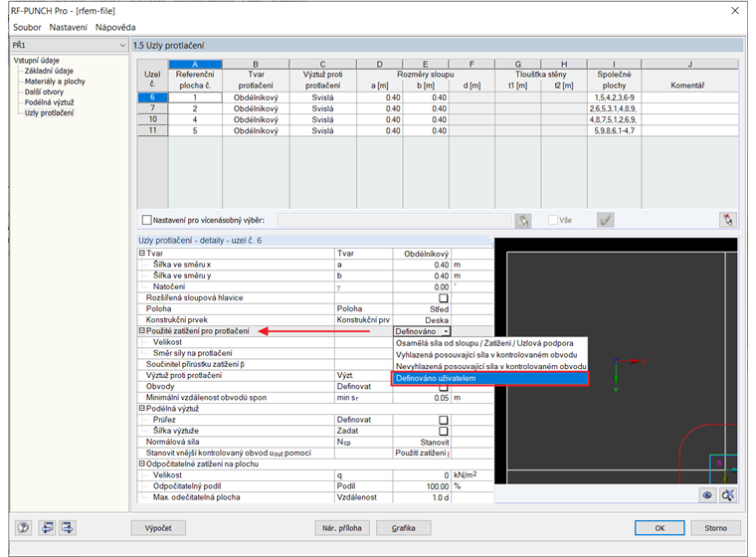This screenshot has width=756, height=557.
Task: Click Poloha value Střed
Action: (422, 309)
